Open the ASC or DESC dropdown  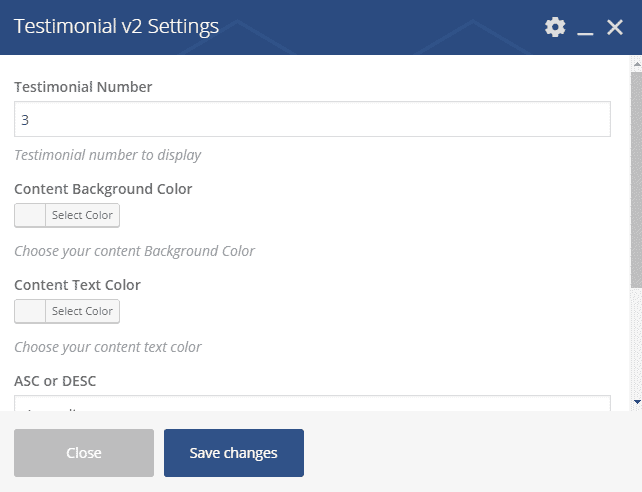pos(312,403)
